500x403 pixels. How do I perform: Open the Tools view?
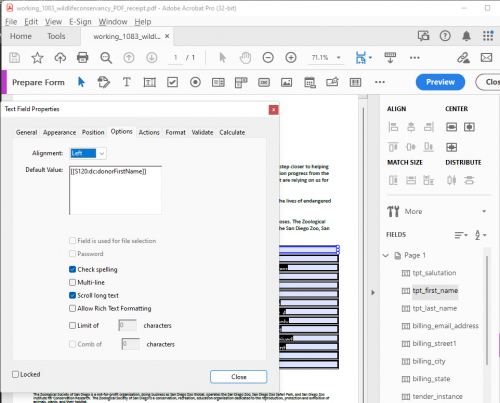(56, 36)
